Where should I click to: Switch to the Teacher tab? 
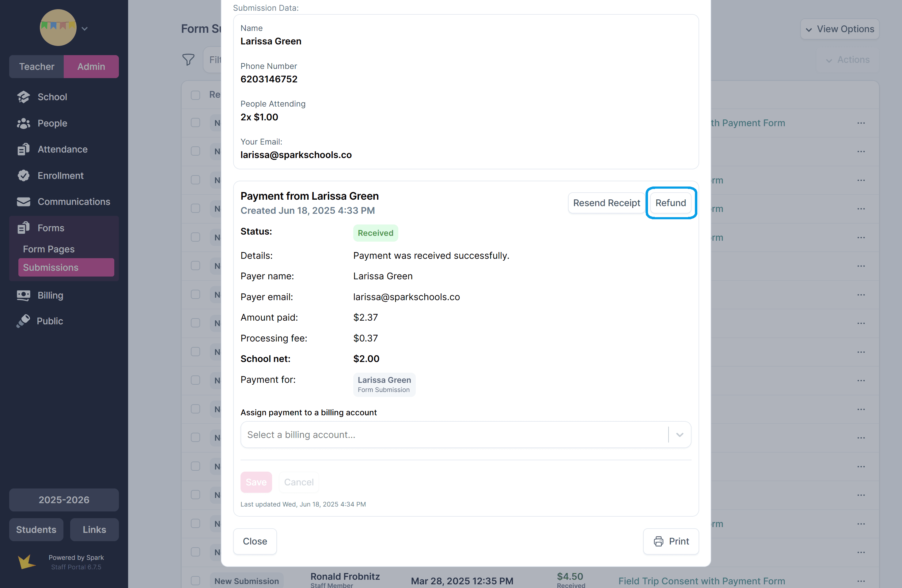(37, 67)
